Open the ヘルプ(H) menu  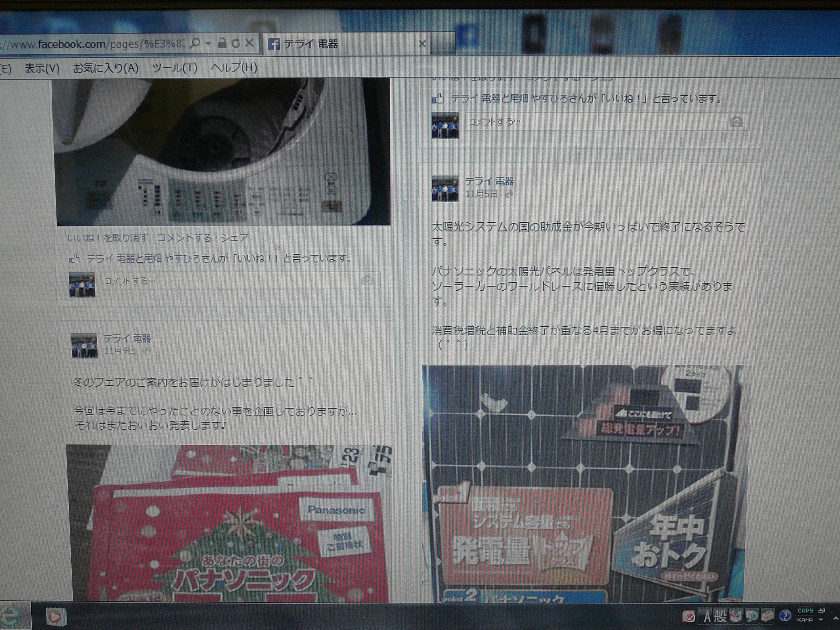(234, 68)
